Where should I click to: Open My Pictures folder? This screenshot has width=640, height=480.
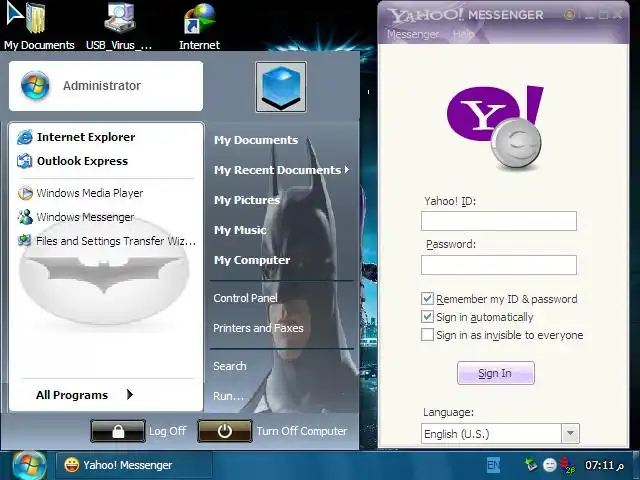click(x=247, y=200)
